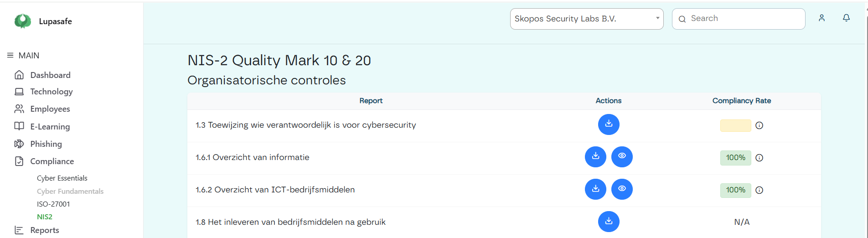This screenshot has width=868, height=238.
Task: Download report 1.3 Toewijzing verantwoordelijk cybersecurity
Action: (x=609, y=124)
